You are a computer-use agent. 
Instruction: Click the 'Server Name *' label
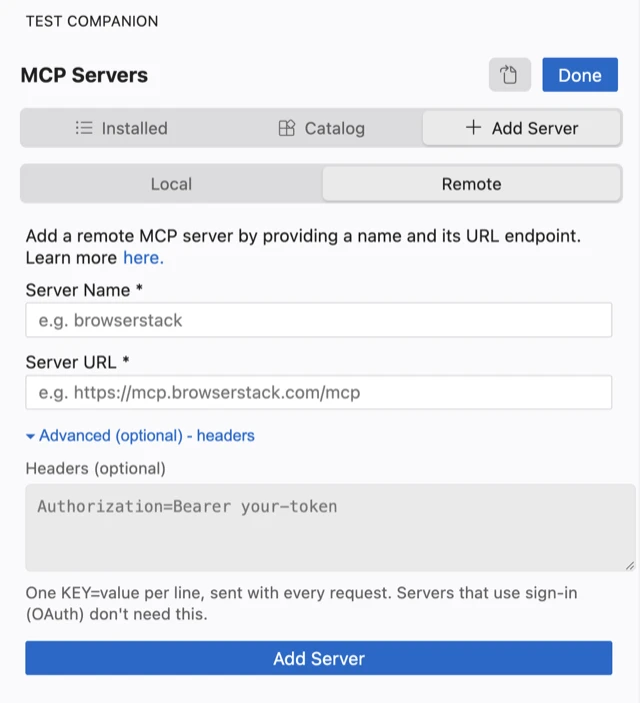click(84, 290)
